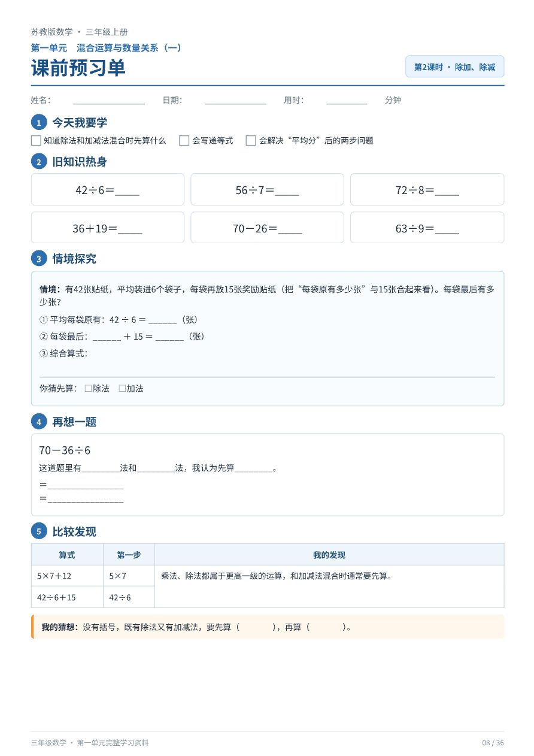Click the 今天我要学 heading
534x756 pixels.
[x=80, y=123]
